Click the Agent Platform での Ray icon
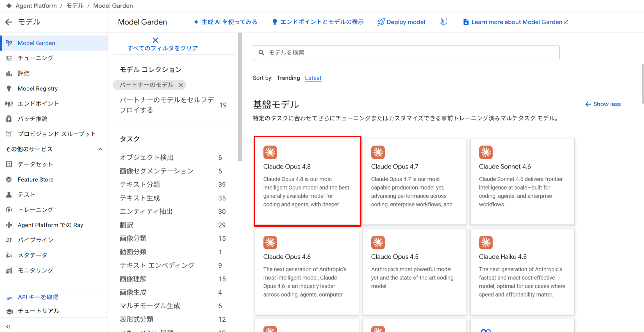Viewport: 644px width, 332px height. click(9, 225)
